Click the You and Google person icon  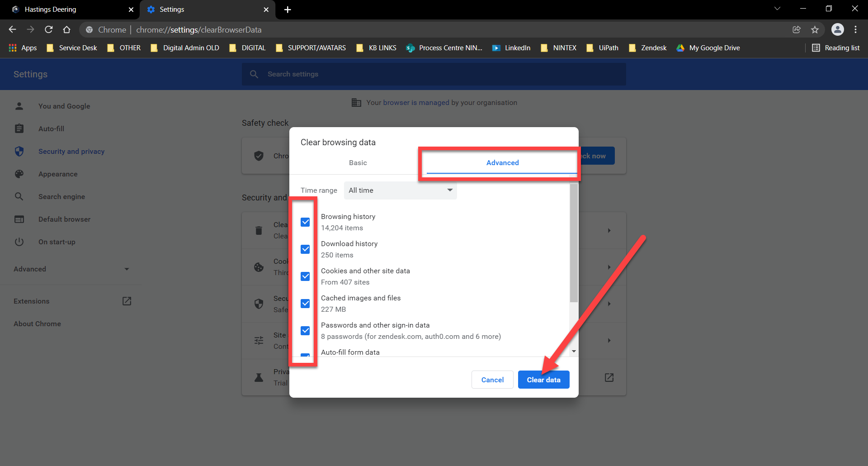point(19,106)
